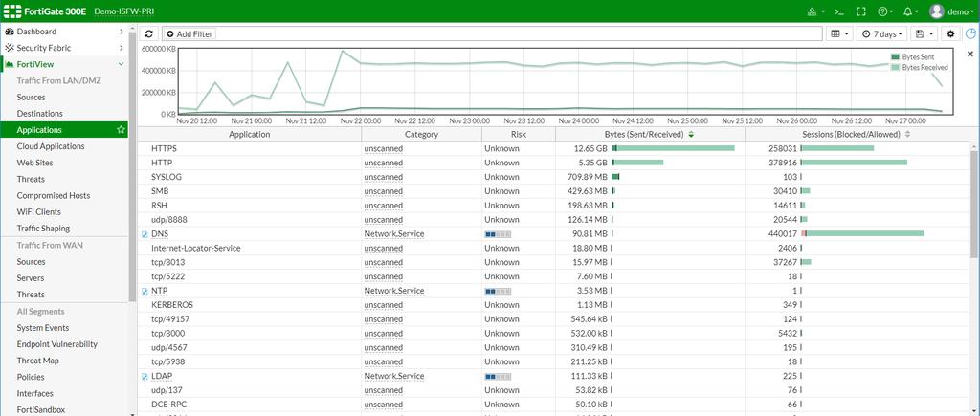Open System Events view

tap(43, 327)
